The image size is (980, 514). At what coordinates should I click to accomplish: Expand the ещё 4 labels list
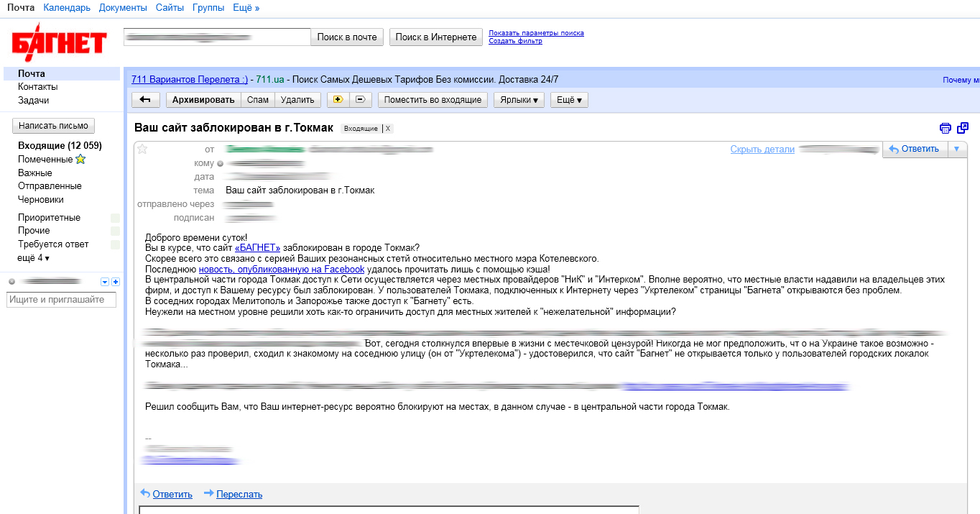pos(33,257)
